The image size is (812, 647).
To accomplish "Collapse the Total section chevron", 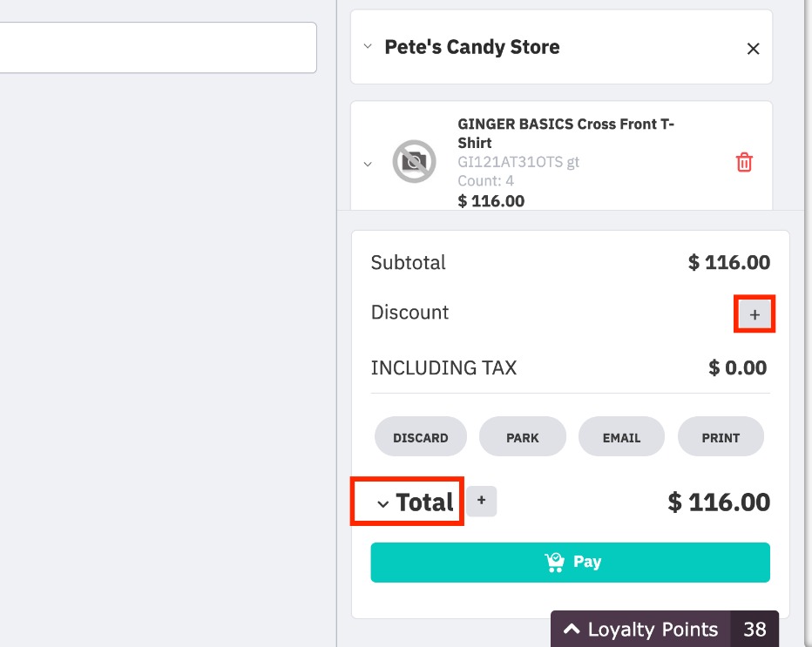I will (x=382, y=503).
